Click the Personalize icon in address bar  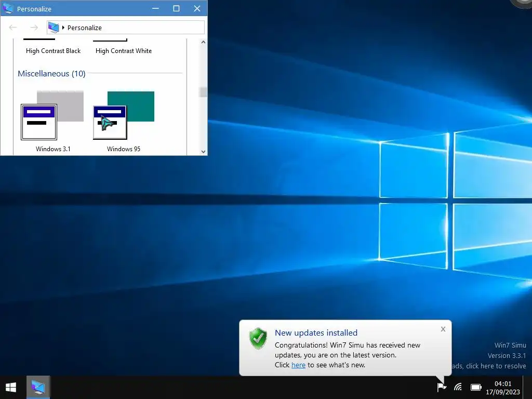click(x=54, y=28)
